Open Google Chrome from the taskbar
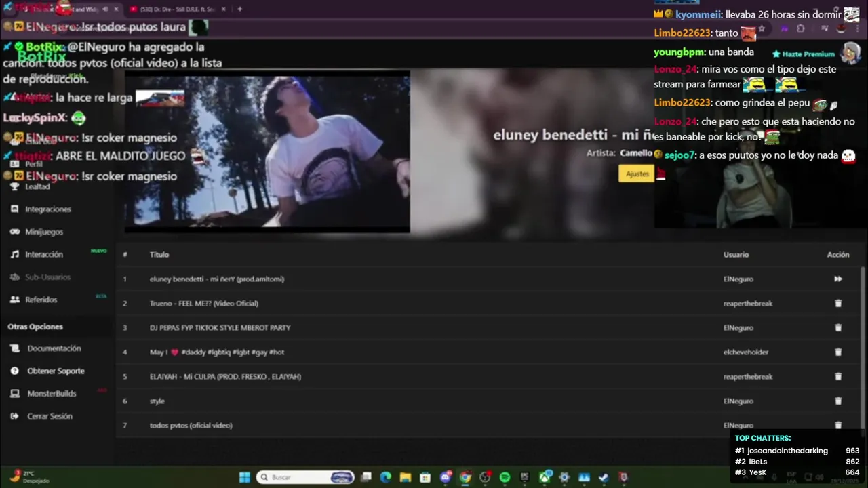This screenshot has height=488, width=868. point(465,477)
